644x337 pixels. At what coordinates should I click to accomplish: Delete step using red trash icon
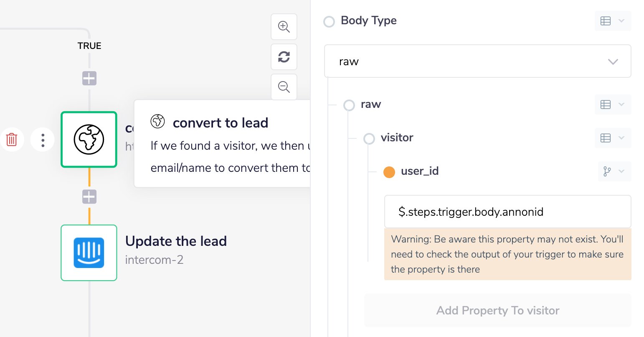pyautogui.click(x=12, y=140)
